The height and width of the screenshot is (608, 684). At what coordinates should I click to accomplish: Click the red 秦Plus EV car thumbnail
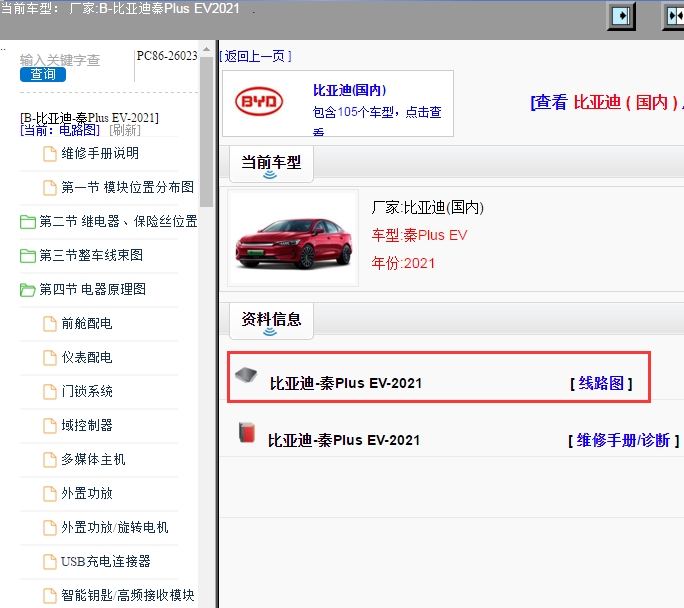tap(294, 239)
